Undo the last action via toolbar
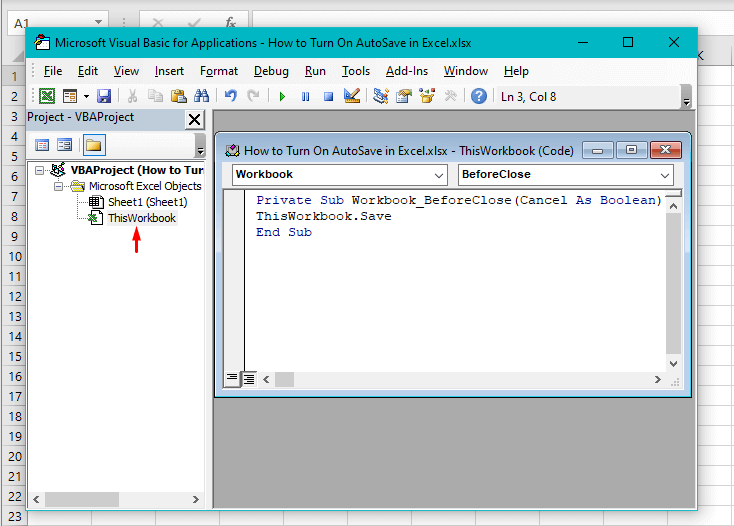Screen dimensions: 734x526 coord(231,96)
